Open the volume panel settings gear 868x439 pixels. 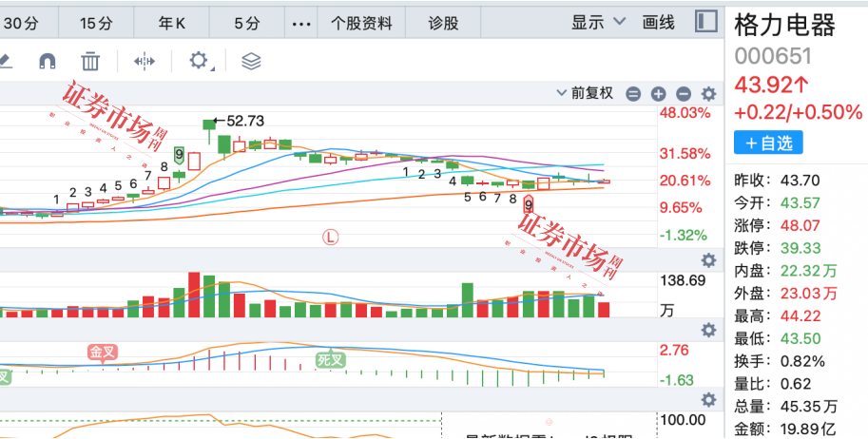(708, 260)
